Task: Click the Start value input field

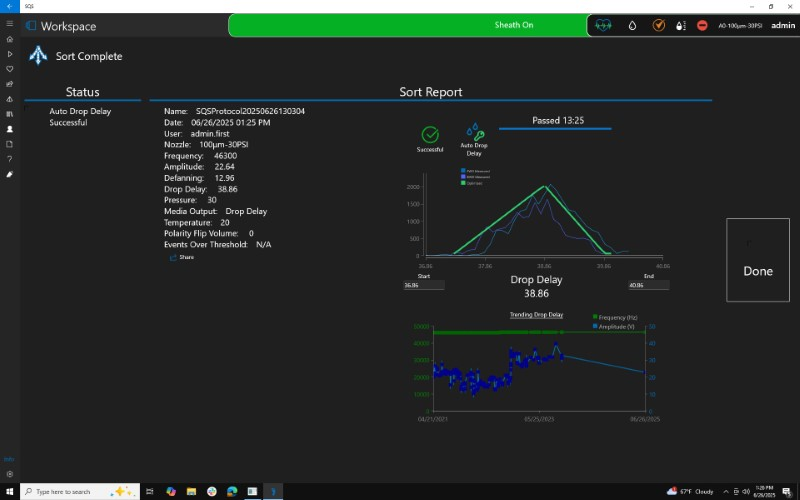Action: (423, 285)
